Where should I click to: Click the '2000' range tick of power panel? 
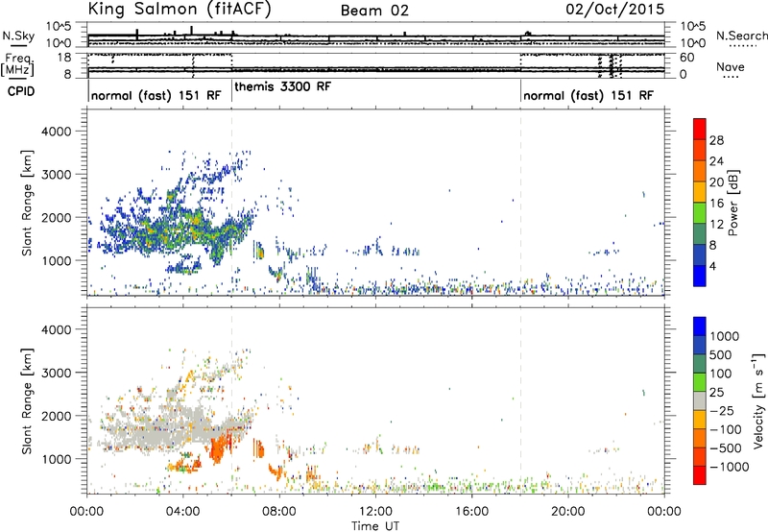tap(57, 217)
